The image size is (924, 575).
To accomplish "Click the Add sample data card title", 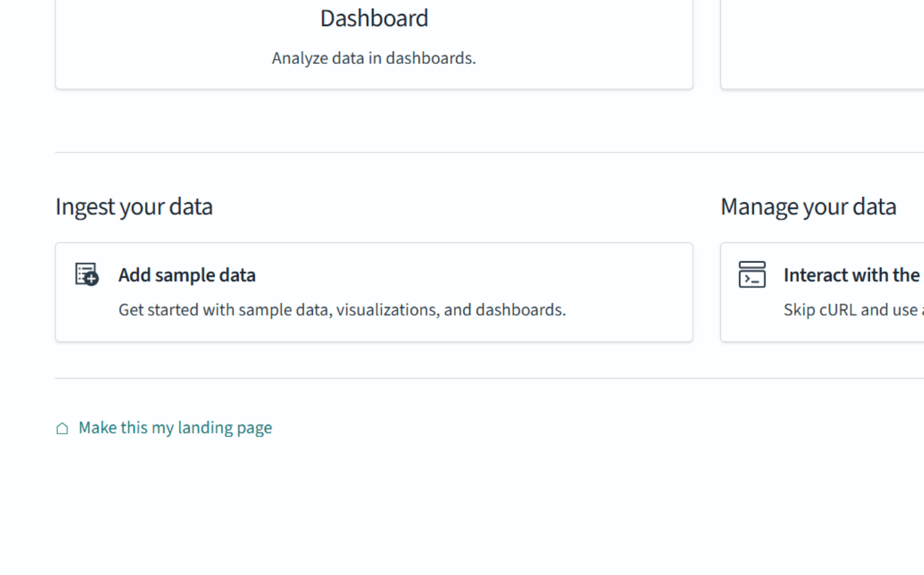I will tap(186, 274).
